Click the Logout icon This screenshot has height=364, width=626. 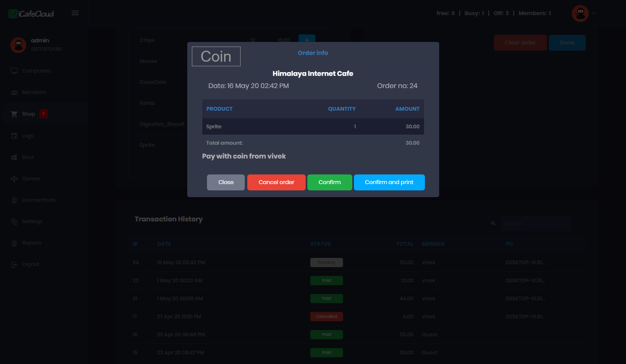click(x=14, y=265)
